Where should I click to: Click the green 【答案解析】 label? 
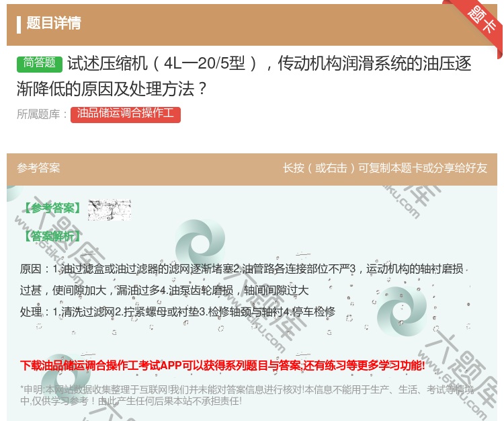coord(53,236)
